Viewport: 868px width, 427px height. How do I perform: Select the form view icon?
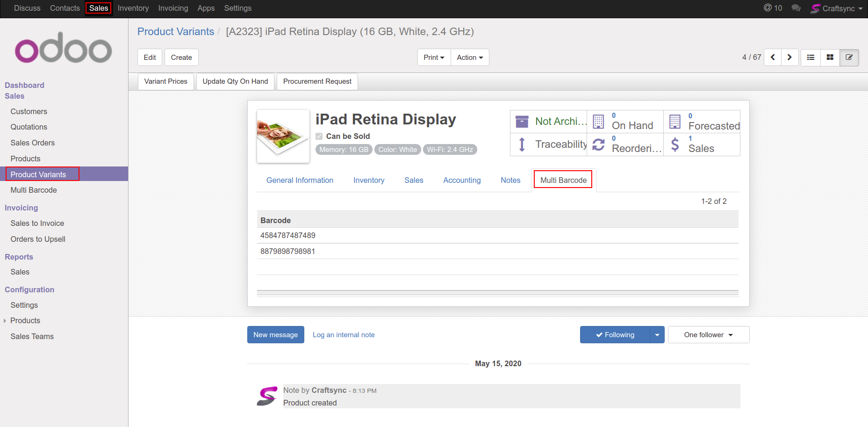tap(849, 58)
